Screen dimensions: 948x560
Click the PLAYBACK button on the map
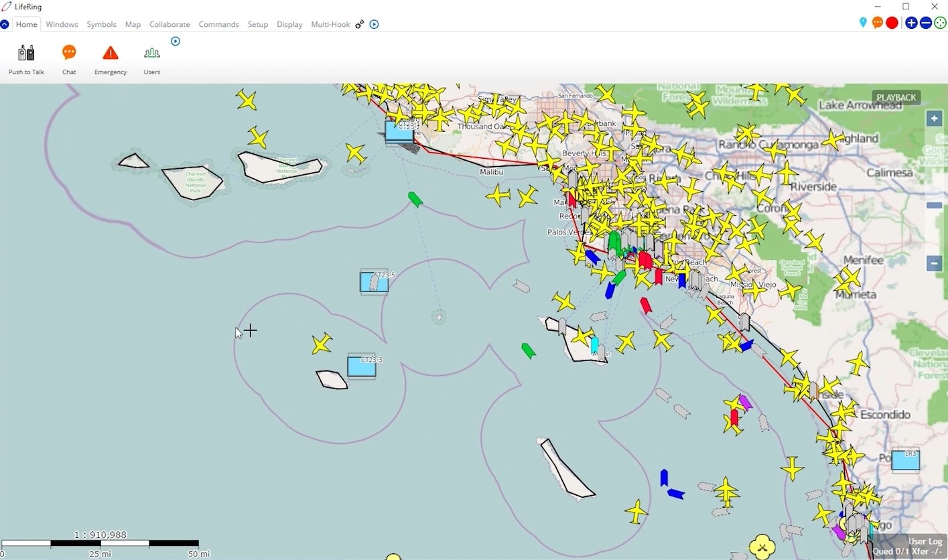pos(896,97)
